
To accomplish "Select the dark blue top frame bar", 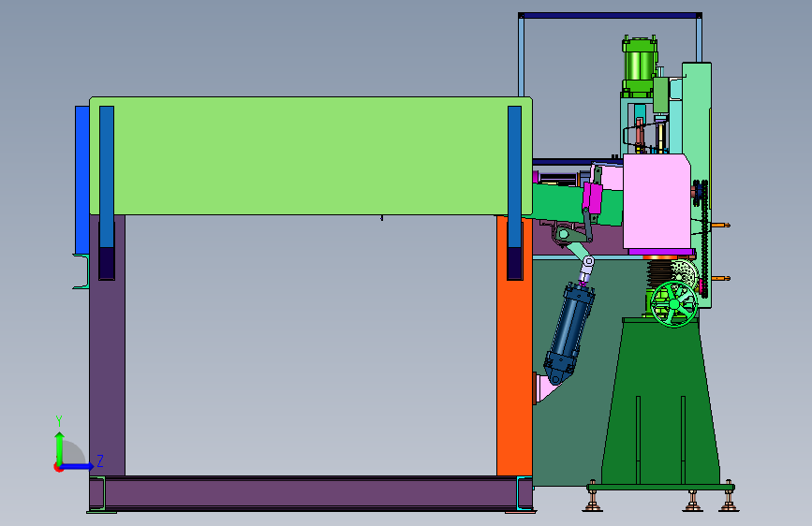I will point(610,16).
